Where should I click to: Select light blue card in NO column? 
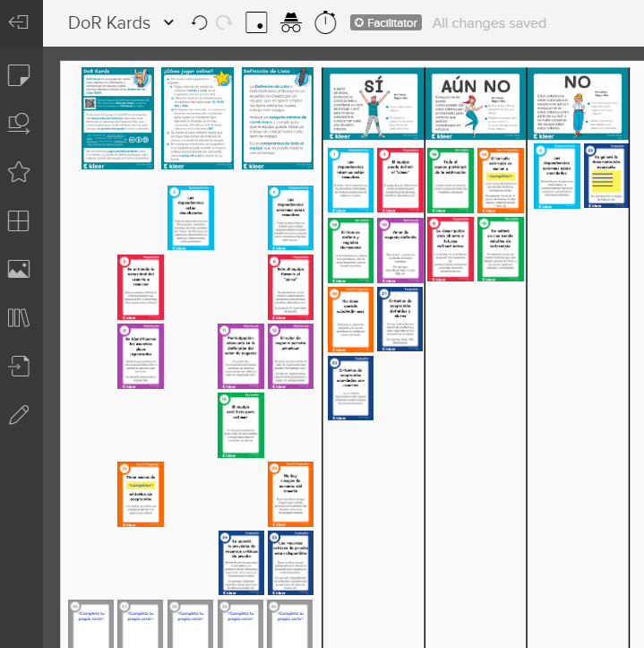coord(557,176)
